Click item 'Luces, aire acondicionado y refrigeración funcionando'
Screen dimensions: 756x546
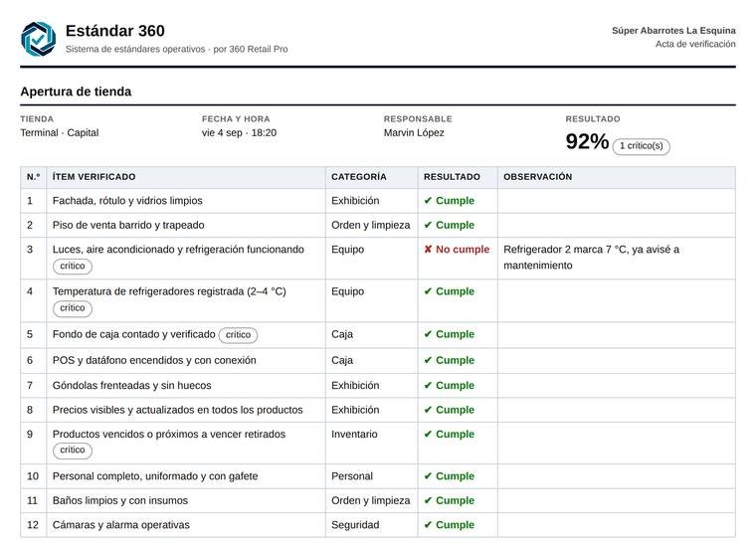click(x=178, y=250)
